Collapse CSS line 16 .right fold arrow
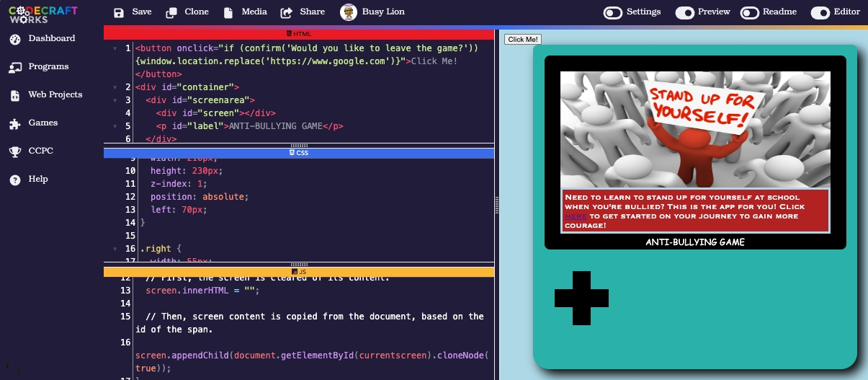868x380 pixels. tap(114, 249)
